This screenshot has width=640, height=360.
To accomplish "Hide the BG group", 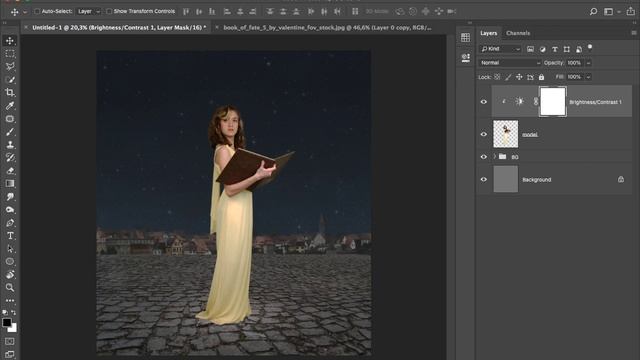I will [484, 157].
